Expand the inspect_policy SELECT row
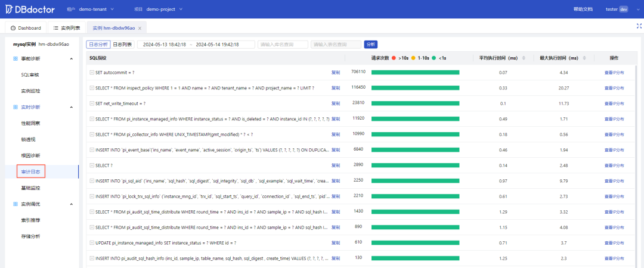The width and height of the screenshot is (644, 268). coord(92,88)
